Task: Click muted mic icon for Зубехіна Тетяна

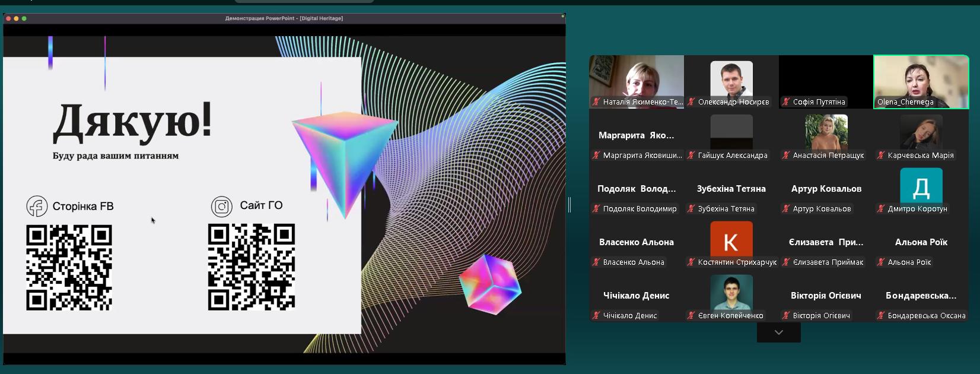Action: (691, 208)
